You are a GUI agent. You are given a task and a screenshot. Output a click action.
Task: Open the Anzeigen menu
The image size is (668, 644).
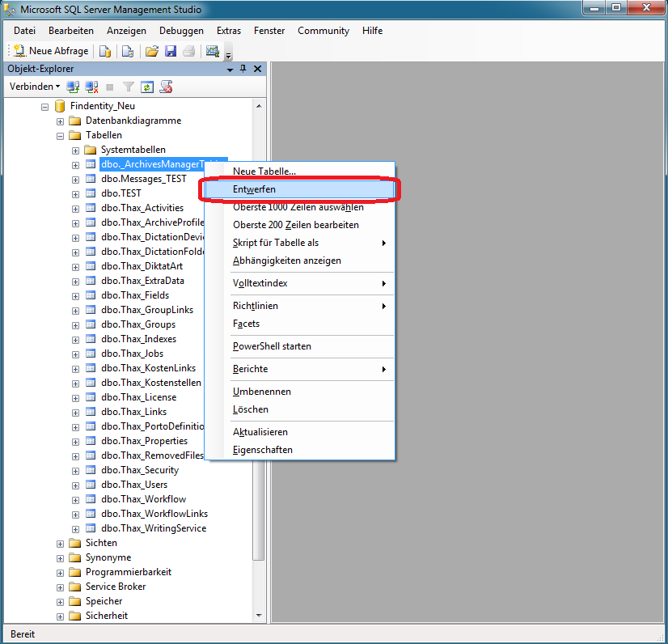coord(126,31)
